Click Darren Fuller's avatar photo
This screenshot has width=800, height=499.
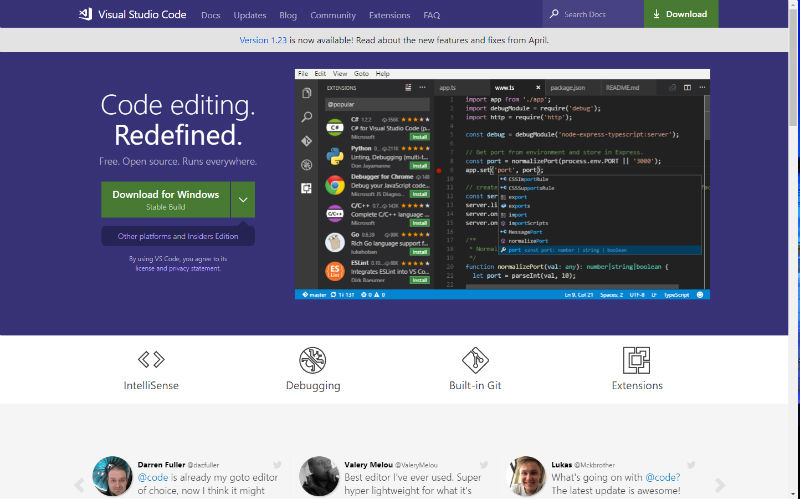click(112, 476)
